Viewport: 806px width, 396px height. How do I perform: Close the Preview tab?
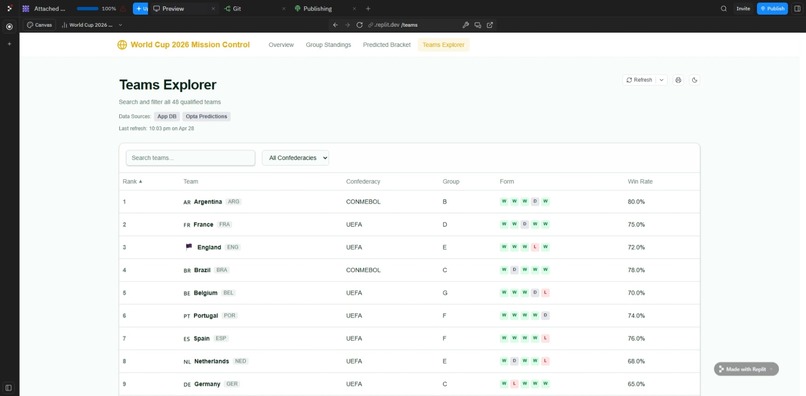(x=213, y=9)
